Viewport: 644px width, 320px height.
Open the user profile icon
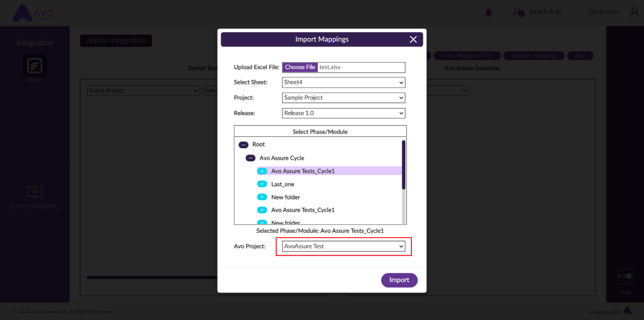[x=634, y=12]
